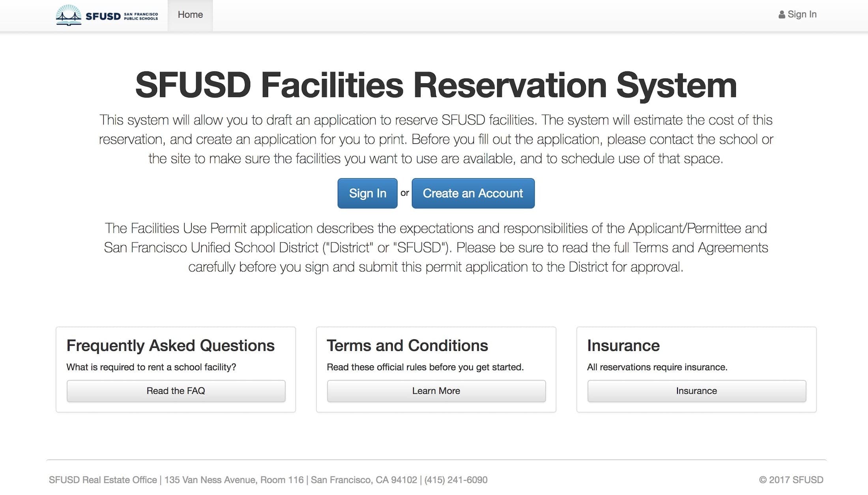The height and width of the screenshot is (495, 868).
Task: Click 'Read these official rules before you get started.'
Action: click(425, 367)
